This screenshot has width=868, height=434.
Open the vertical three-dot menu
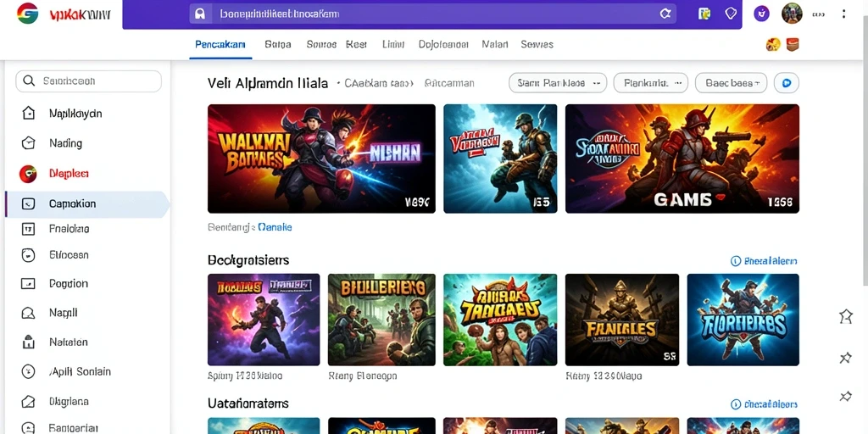coord(843,14)
